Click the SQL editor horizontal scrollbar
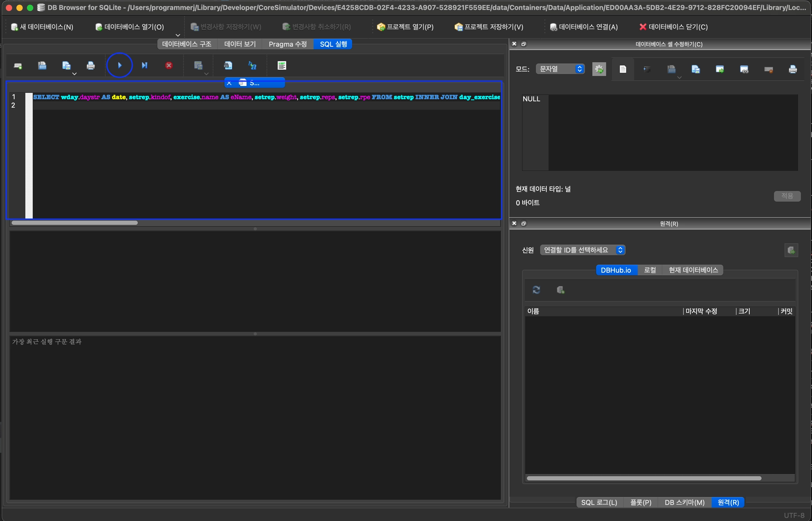 (x=75, y=223)
